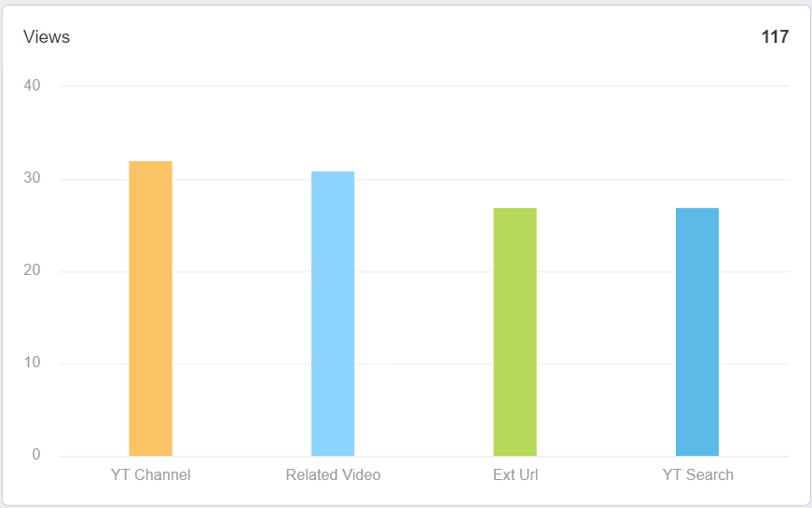Click the 40 gridline above the bars
The height and width of the screenshot is (508, 812).
click(x=424, y=86)
